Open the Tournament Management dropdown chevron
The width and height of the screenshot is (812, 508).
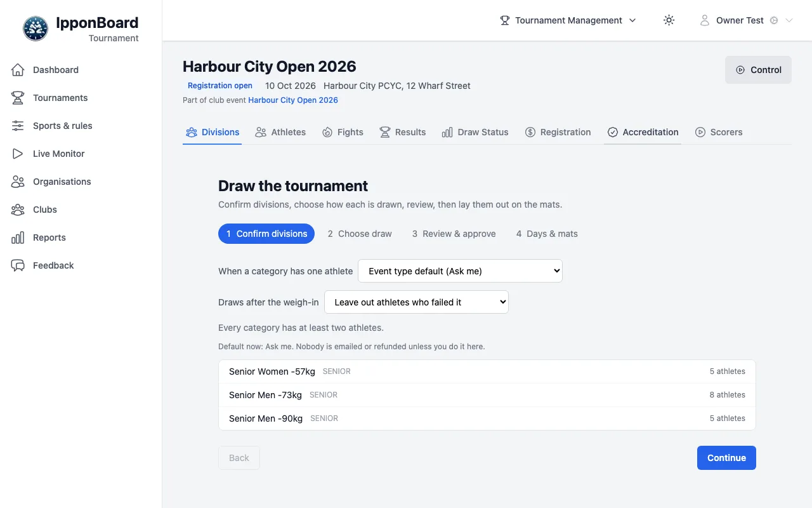point(632,20)
